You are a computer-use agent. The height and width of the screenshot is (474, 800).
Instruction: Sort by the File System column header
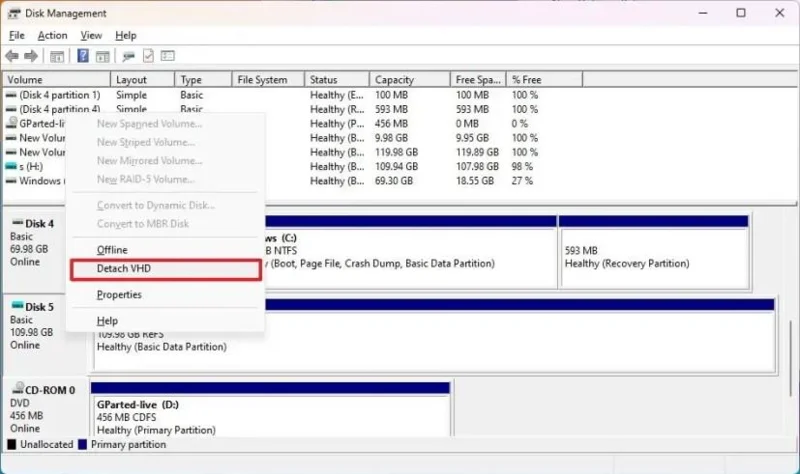click(x=268, y=80)
